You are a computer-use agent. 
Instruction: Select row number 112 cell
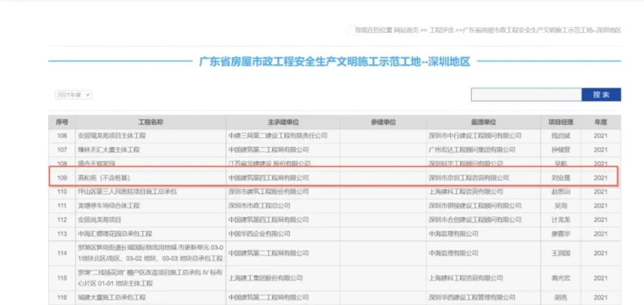62,220
